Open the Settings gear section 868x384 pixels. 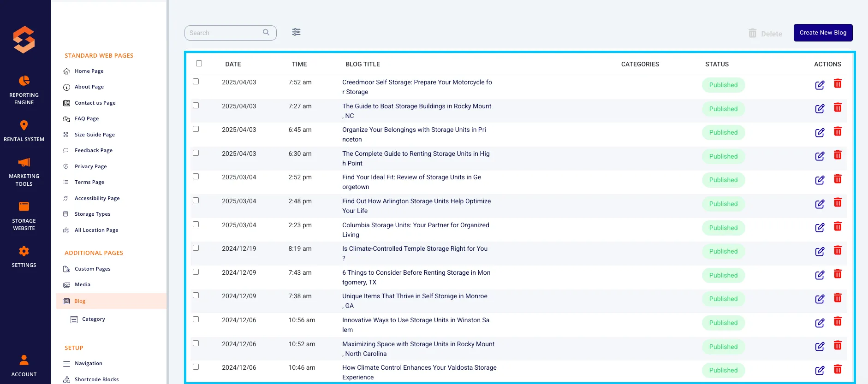[24, 257]
